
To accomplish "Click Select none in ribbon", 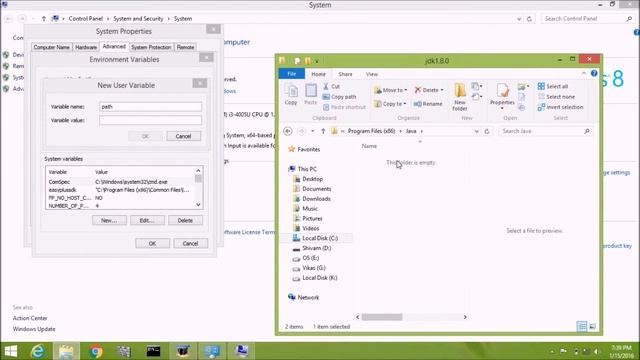I will [556, 97].
